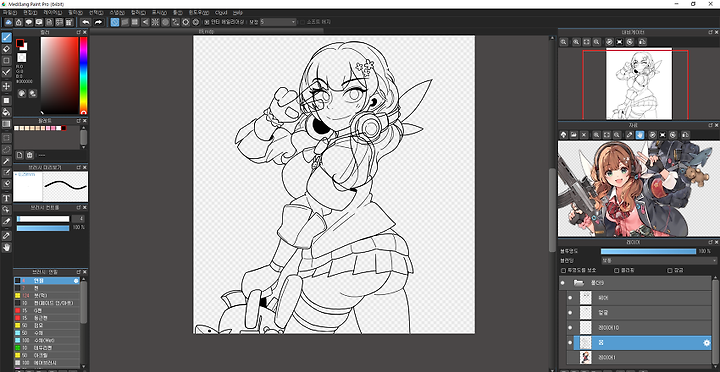This screenshot has width=720, height=372.
Task: Open the gear settings on selected layer
Action: 707,343
